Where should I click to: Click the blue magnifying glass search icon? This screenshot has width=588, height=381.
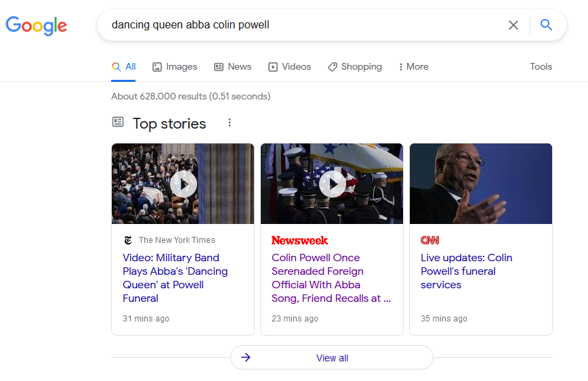click(x=546, y=25)
